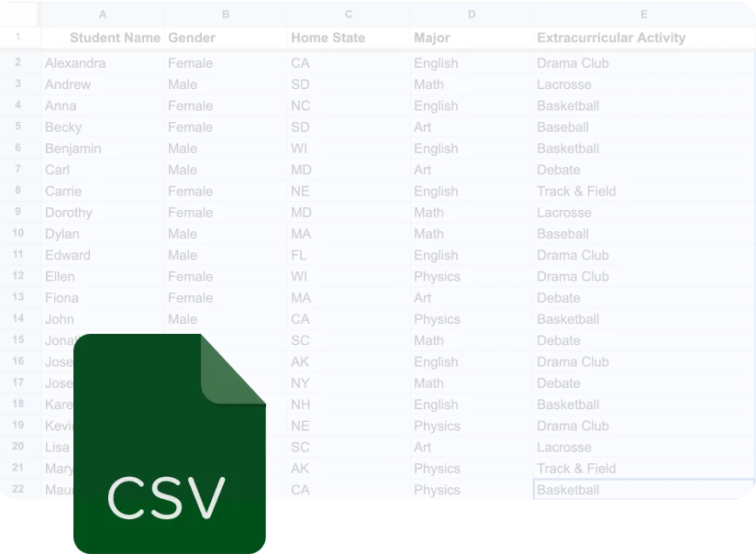756x554 pixels.
Task: Select row number 12
Action: pyautogui.click(x=18, y=276)
